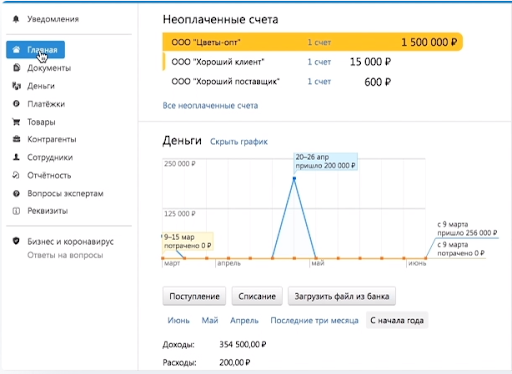Click the briefcase icon beside Контрагенты
Screen dimensions: 512x374
point(16,139)
